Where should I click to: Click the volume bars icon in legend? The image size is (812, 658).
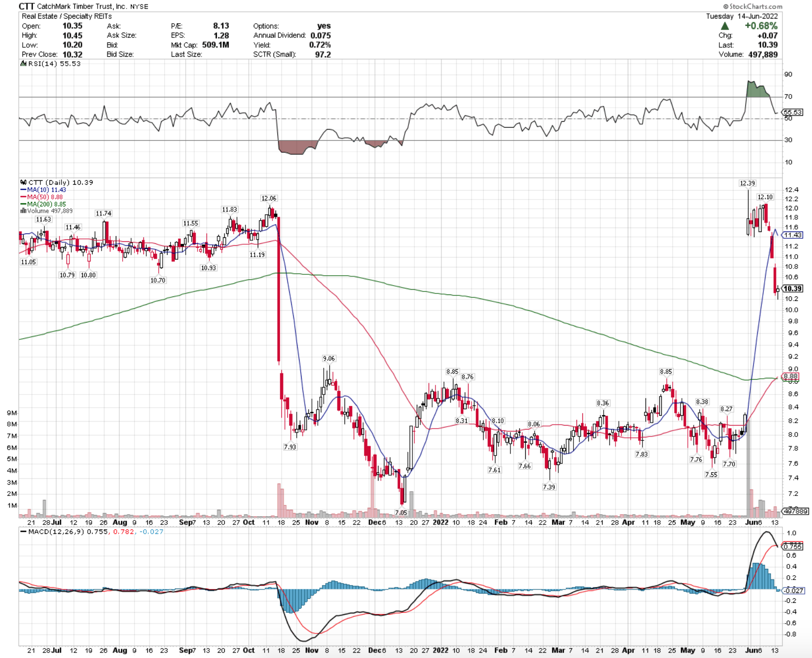coord(23,211)
